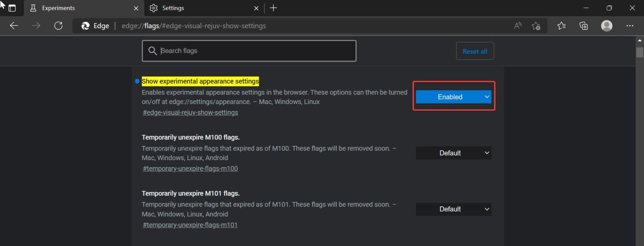Open the Favorites bar panel
The height and width of the screenshot is (246, 644).
point(561,26)
